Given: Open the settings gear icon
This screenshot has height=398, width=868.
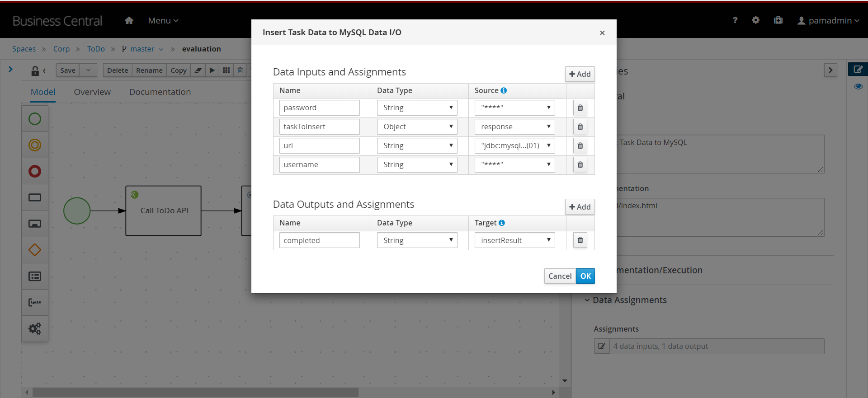Looking at the screenshot, I should pos(756,20).
